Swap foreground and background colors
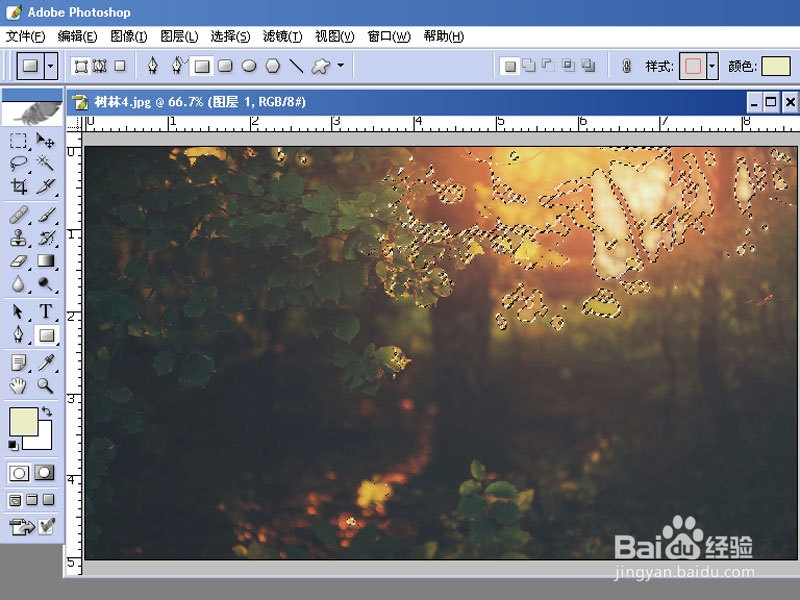The width and height of the screenshot is (800, 600). click(x=47, y=411)
